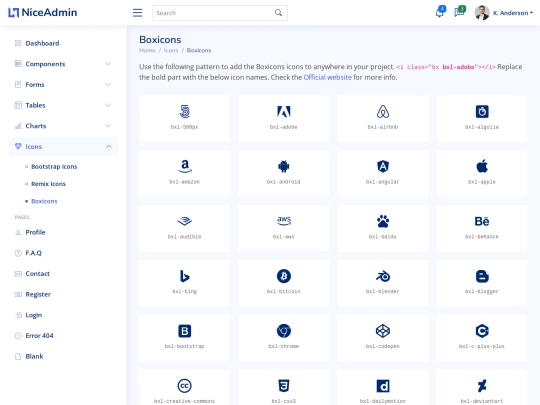Click the search magnifier button
Image resolution: width=540 pixels, height=405 pixels.
pyautogui.click(x=278, y=13)
